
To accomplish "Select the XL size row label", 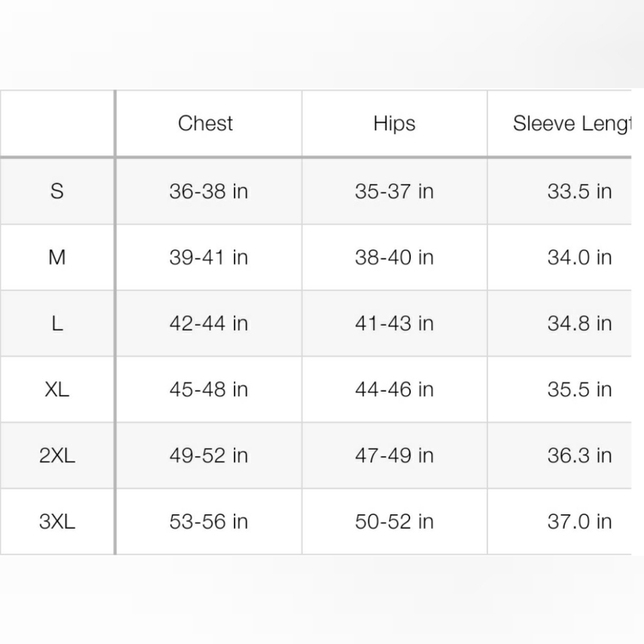I will click(x=57, y=390).
